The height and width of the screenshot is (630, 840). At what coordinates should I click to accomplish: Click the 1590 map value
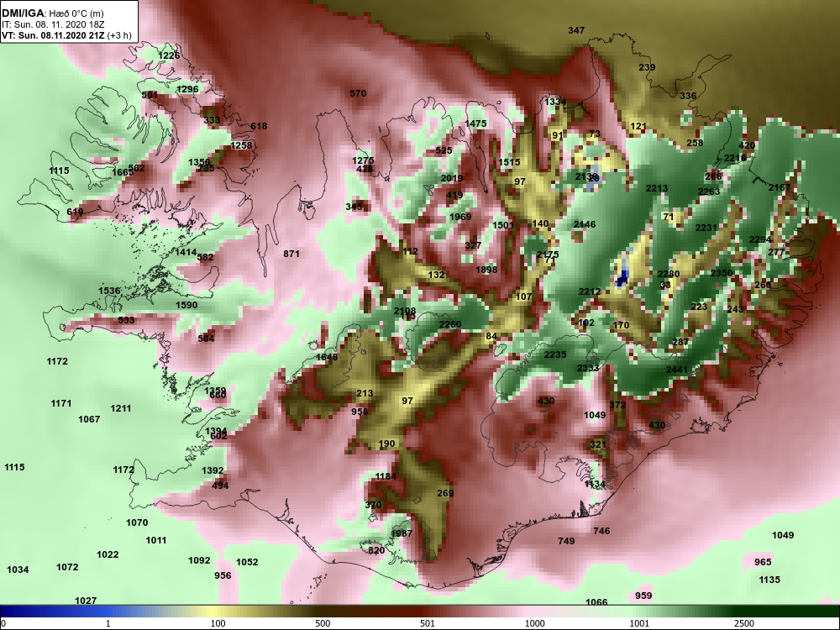tap(187, 306)
